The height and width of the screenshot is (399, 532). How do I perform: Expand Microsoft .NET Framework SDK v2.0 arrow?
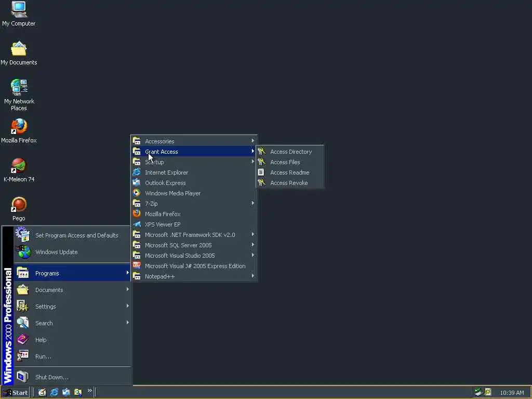253,234
